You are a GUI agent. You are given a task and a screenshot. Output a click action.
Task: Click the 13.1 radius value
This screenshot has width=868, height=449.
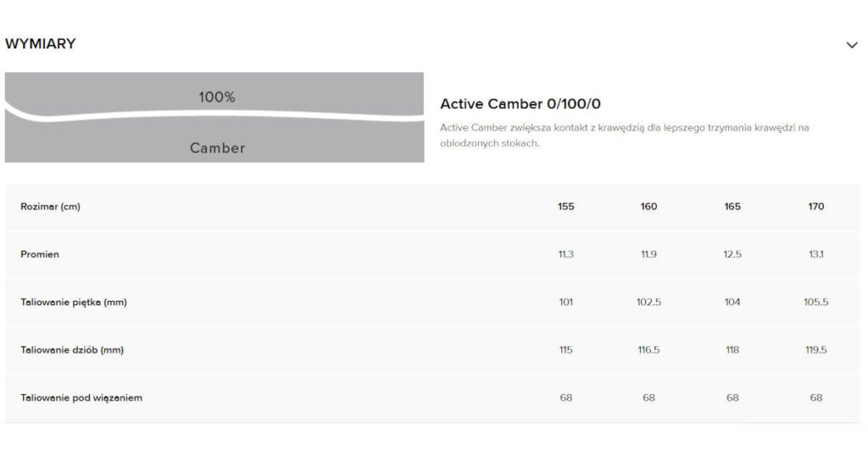815,254
